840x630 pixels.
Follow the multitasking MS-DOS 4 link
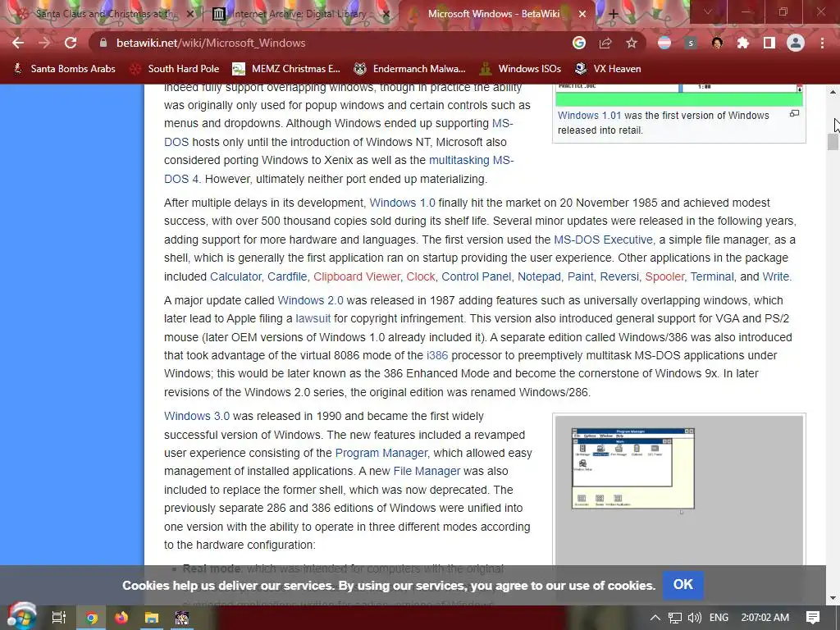470,160
